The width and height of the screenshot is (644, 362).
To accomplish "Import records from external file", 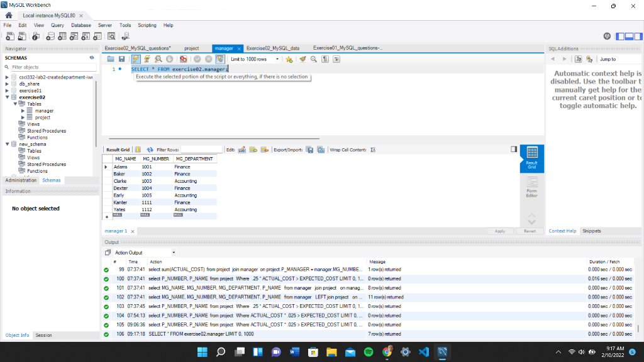I will tap(321, 150).
